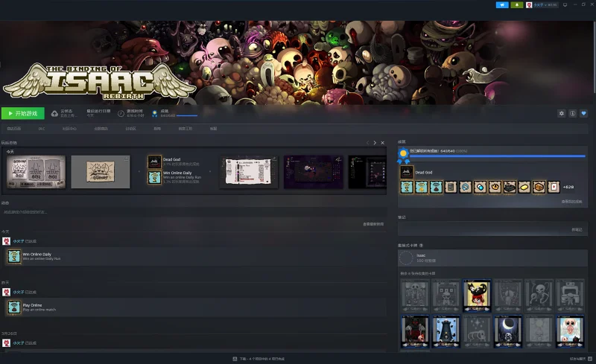Select the red playing card achievement icon
This screenshot has width=596, height=364.
[x=554, y=187]
